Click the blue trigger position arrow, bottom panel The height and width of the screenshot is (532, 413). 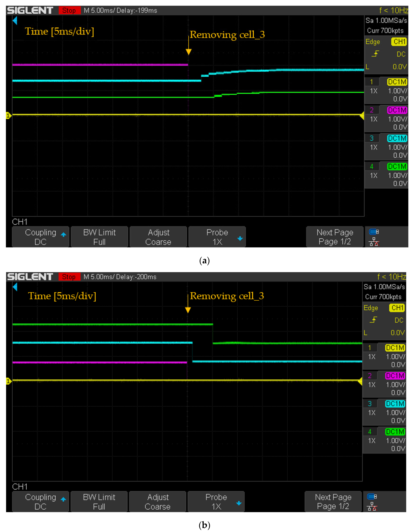(x=15, y=287)
